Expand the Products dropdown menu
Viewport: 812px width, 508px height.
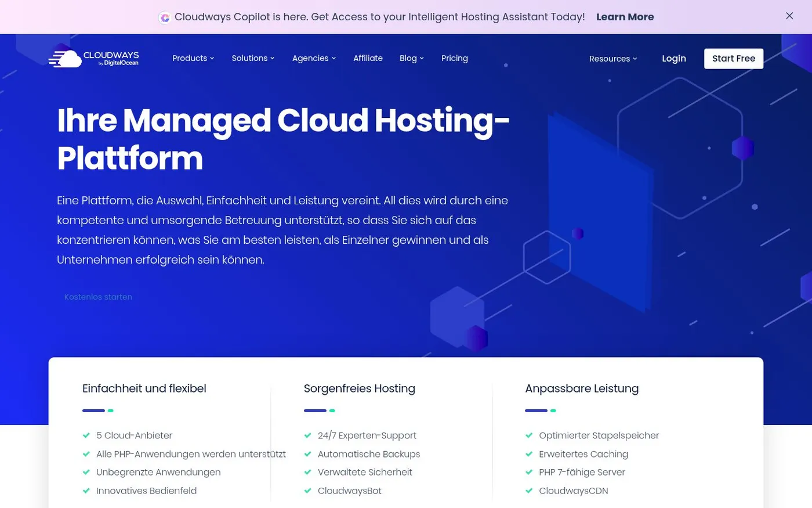coord(193,58)
